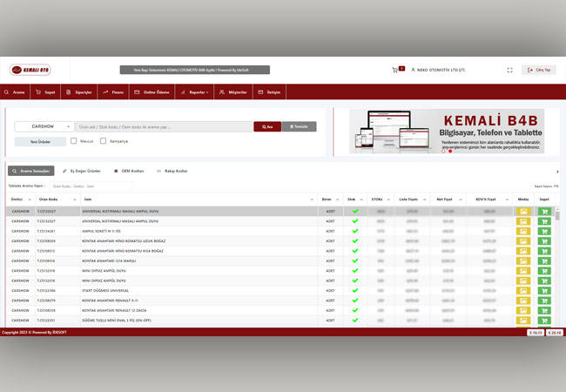
Task: Click the Temizle button
Action: (300, 126)
